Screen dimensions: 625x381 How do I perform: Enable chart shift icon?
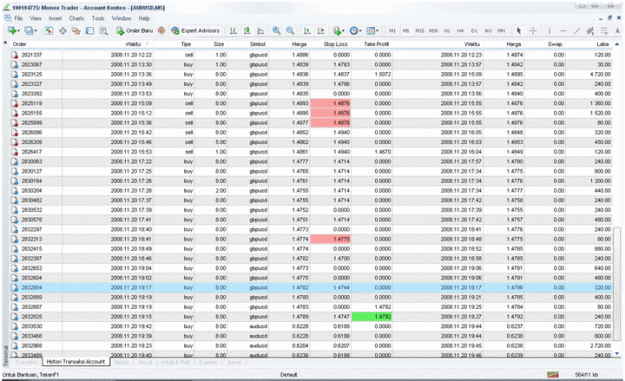[x=320, y=31]
